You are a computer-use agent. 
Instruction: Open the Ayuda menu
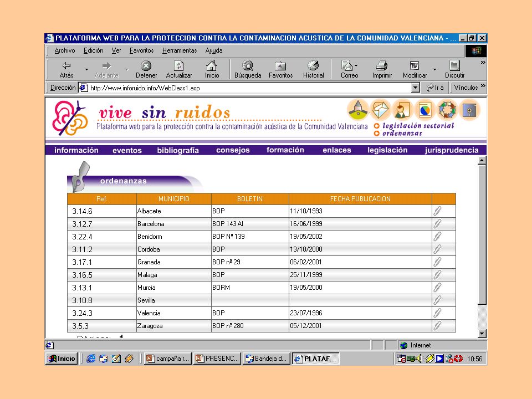point(214,50)
